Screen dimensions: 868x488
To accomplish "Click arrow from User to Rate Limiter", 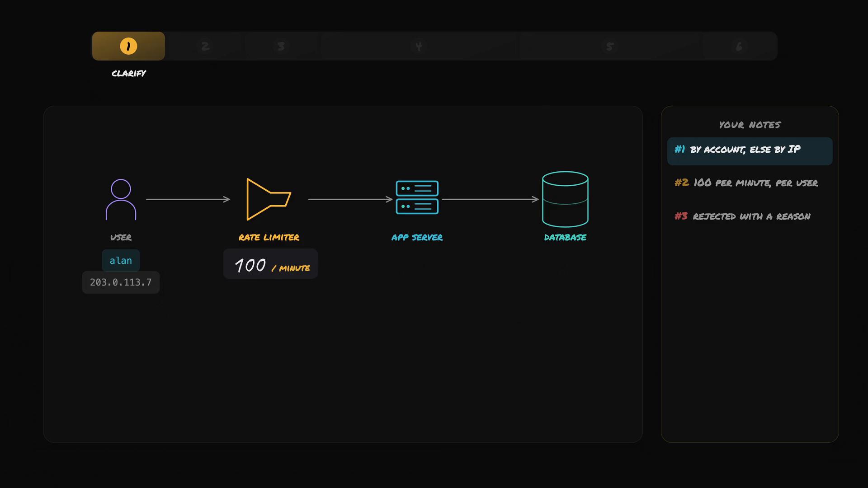I will (x=188, y=199).
